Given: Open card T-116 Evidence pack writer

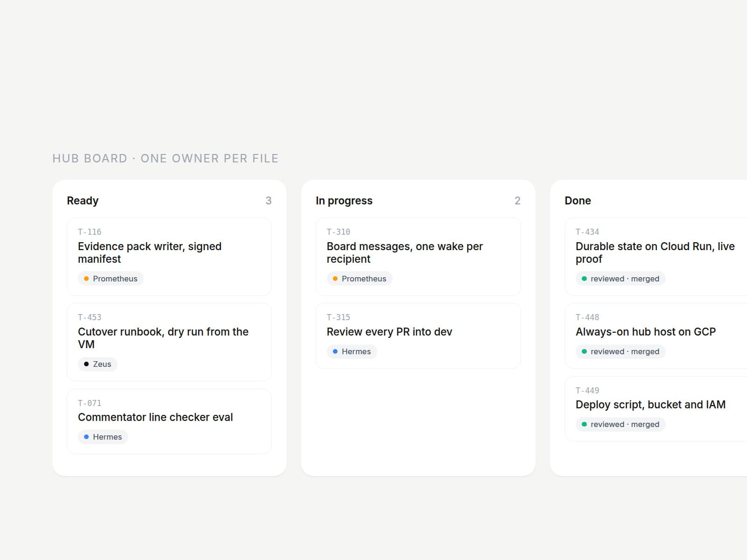Looking at the screenshot, I should (169, 256).
